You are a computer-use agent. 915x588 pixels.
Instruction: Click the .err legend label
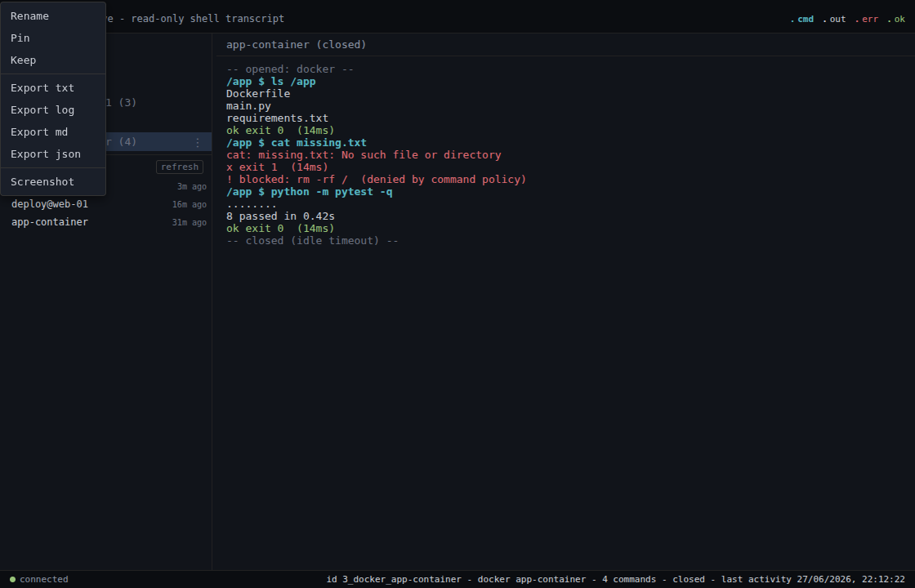[867, 20]
